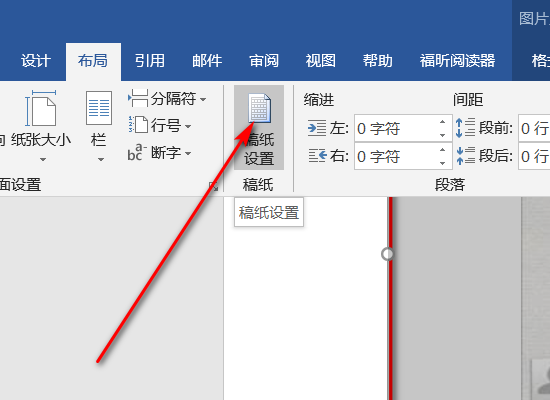This screenshot has width=550, height=400.
Task: Click the spacing after 段后 icon
Action: (465, 156)
